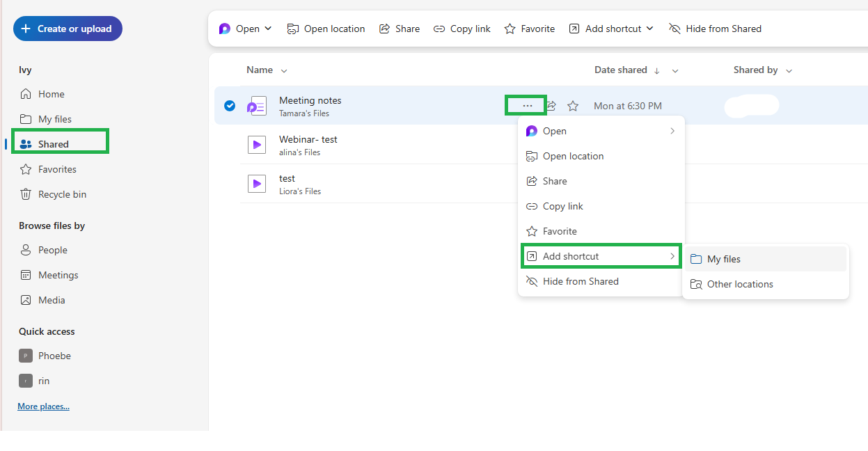Open the Shared by column dropdown
This screenshot has height=451, width=868.
(x=789, y=70)
